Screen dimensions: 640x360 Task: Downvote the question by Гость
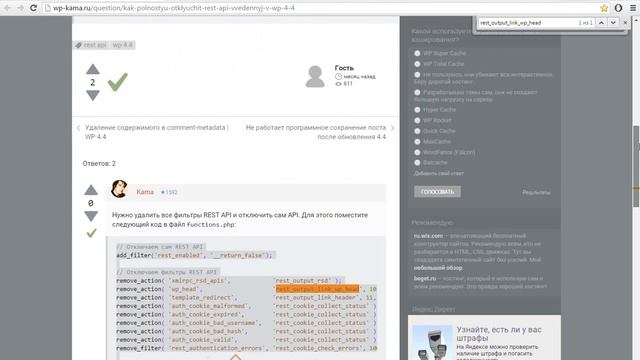click(93, 96)
